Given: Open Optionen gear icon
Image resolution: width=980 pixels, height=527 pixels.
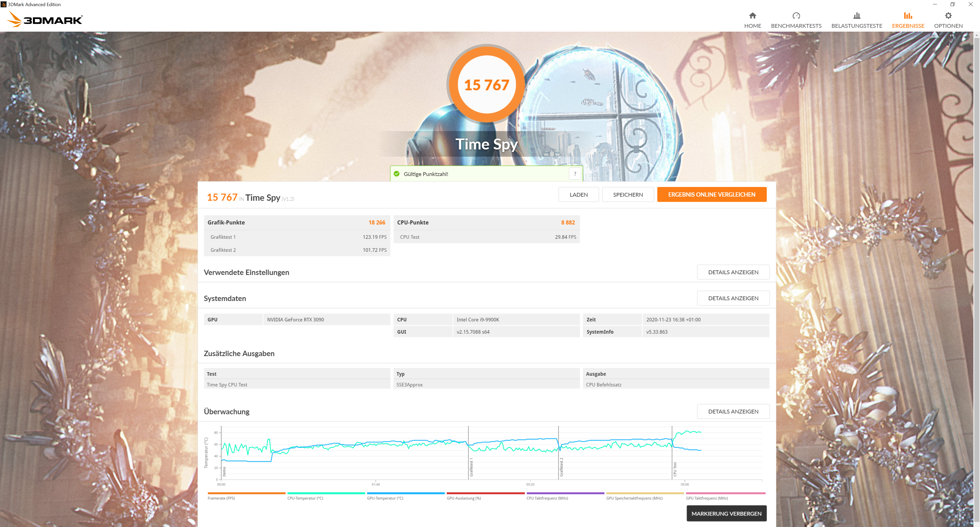Looking at the screenshot, I should (948, 16).
